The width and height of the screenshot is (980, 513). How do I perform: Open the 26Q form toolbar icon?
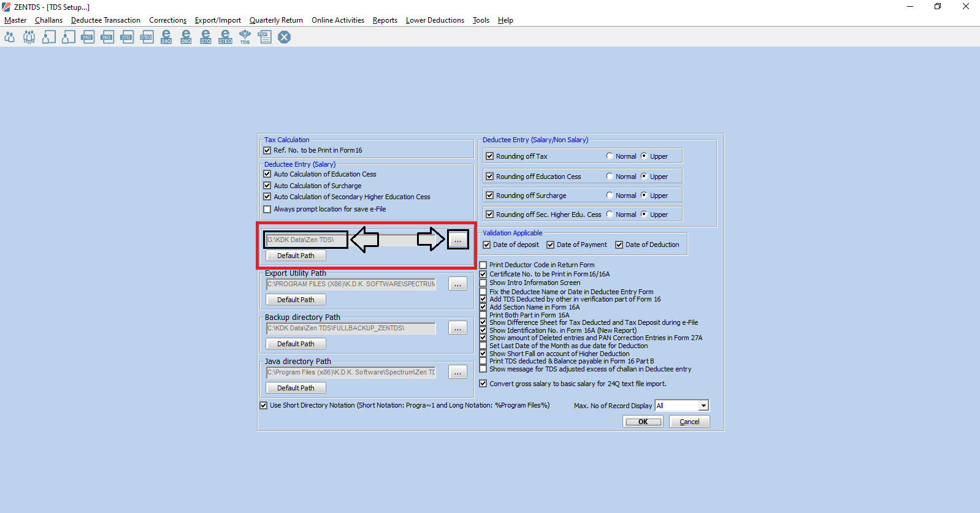coord(108,37)
